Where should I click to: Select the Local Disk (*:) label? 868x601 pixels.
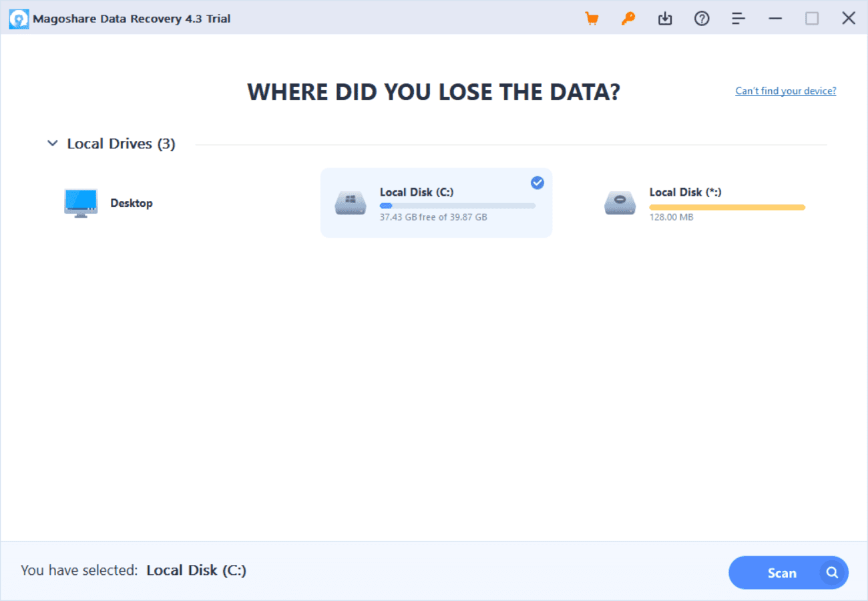pyautogui.click(x=685, y=192)
